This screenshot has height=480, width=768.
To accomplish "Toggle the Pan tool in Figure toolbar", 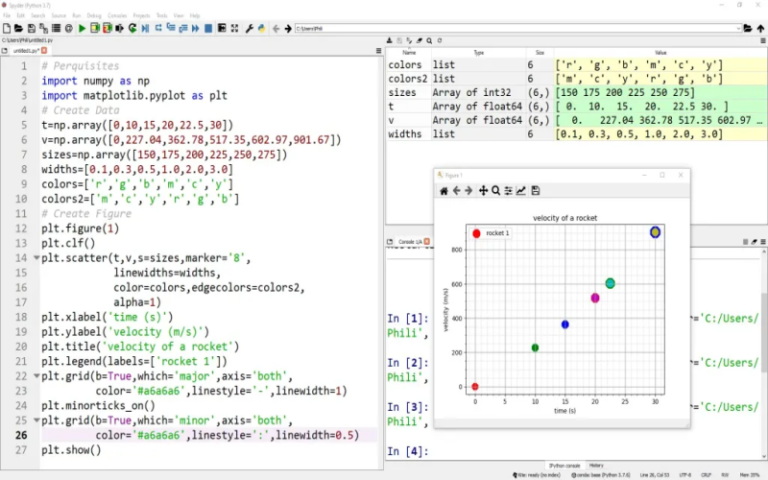I will 483,190.
